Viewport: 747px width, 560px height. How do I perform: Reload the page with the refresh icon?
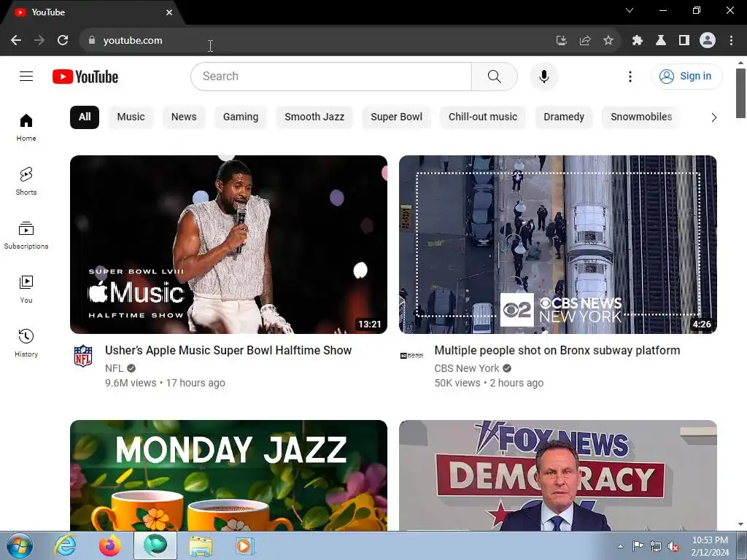63,41
